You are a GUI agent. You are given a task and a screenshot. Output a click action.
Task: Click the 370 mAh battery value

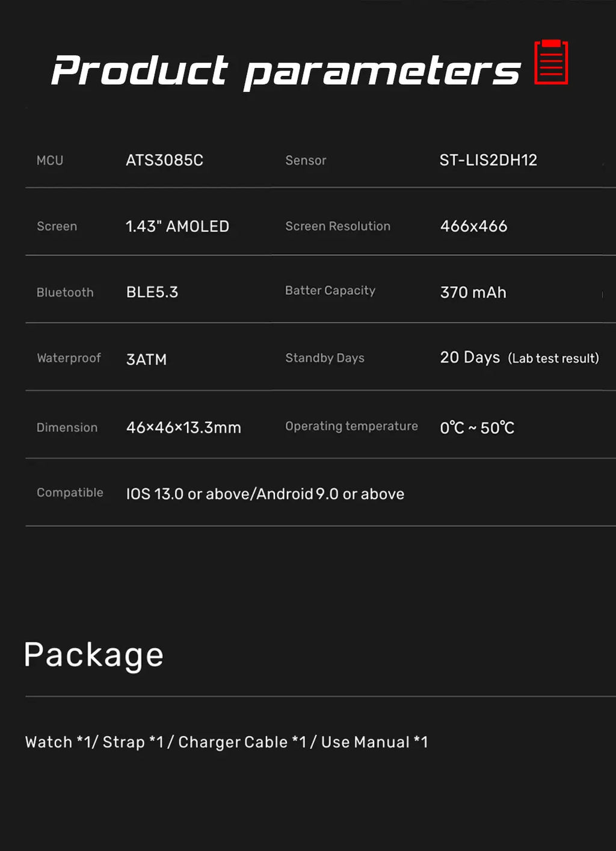[473, 292]
